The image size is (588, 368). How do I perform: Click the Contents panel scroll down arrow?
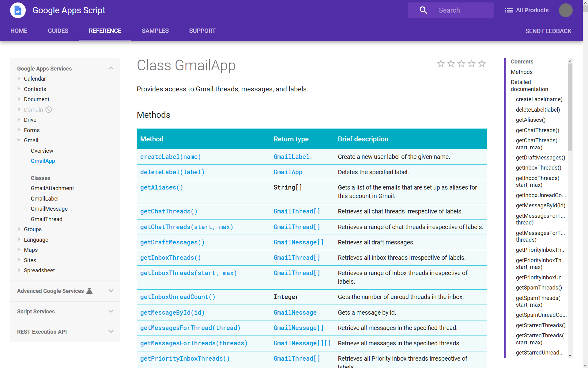click(x=570, y=355)
